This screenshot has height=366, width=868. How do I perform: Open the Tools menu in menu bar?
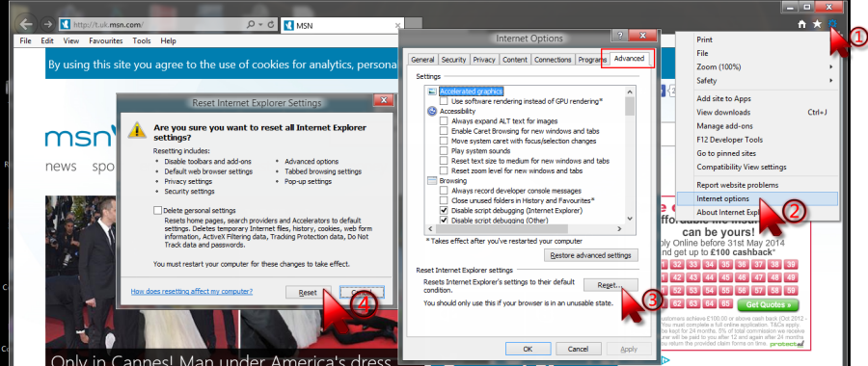point(142,40)
